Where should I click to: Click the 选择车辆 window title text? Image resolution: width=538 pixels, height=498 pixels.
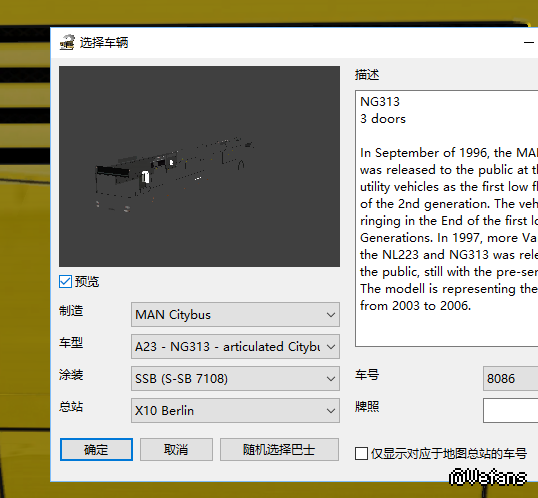[x=104, y=43]
